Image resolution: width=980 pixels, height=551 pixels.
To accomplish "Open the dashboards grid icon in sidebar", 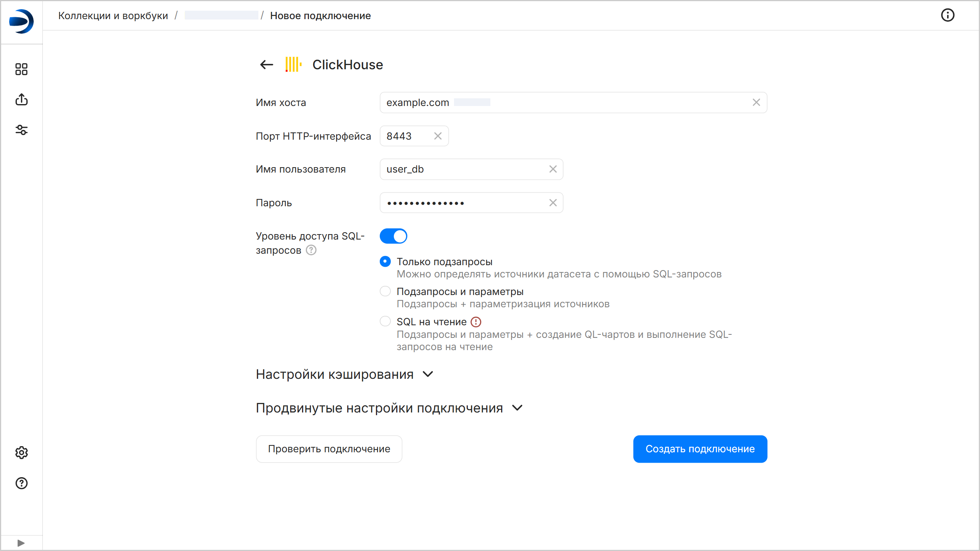I will click(x=21, y=69).
